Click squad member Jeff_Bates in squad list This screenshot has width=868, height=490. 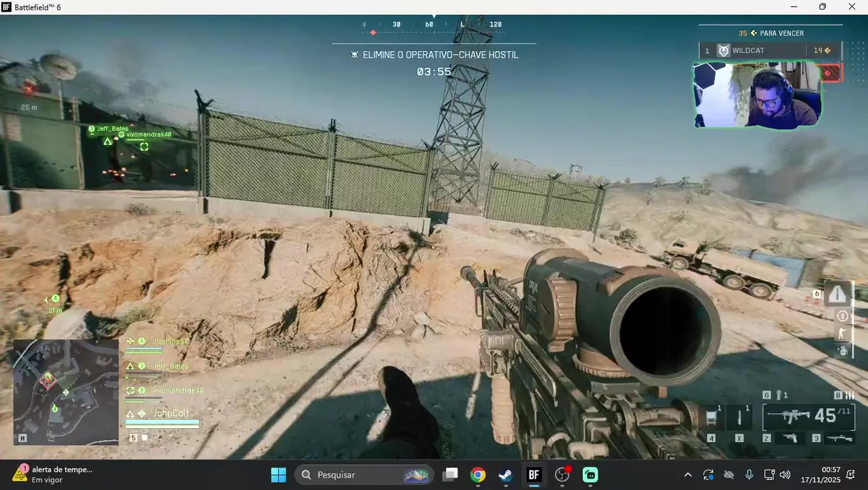169,365
